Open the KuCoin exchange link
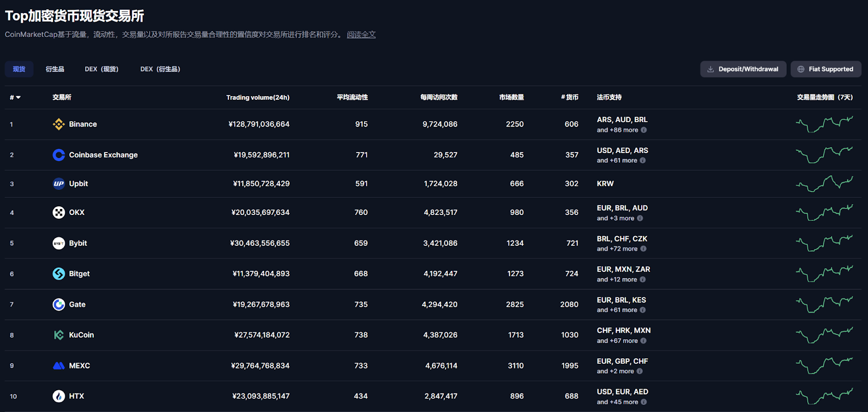The image size is (868, 412). click(x=81, y=335)
